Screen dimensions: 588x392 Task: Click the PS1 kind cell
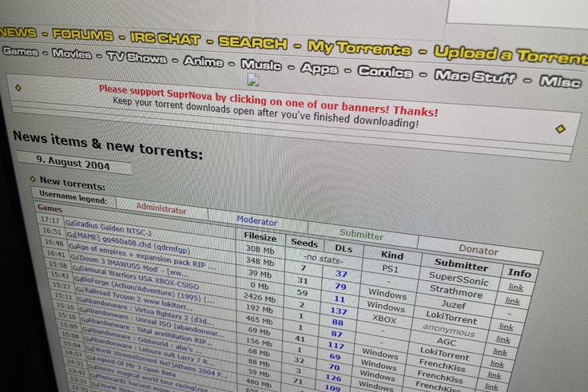390,269
